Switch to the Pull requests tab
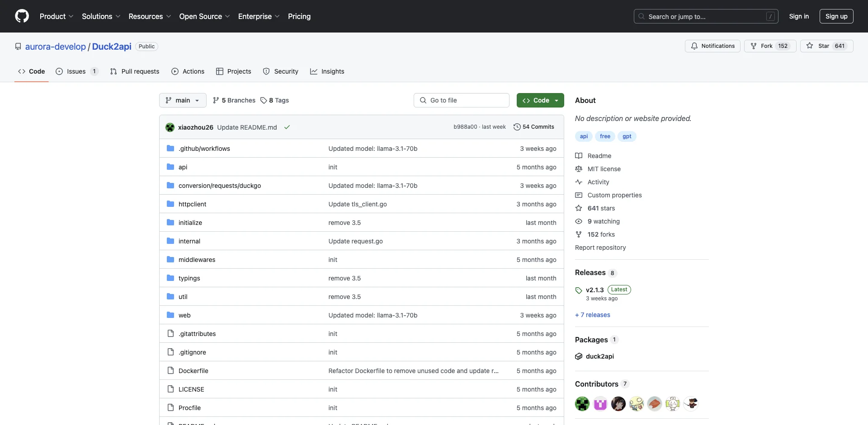Screen dimensions: 868x425 coord(135,71)
